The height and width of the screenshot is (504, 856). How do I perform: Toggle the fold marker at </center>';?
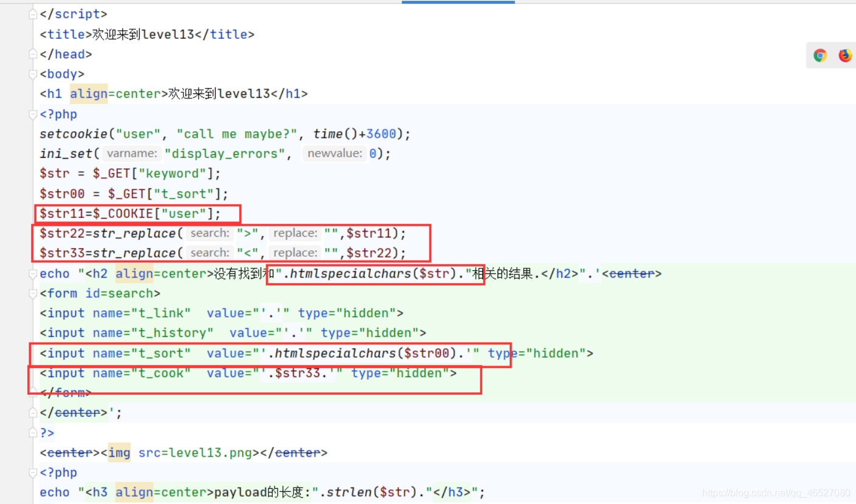click(x=33, y=413)
